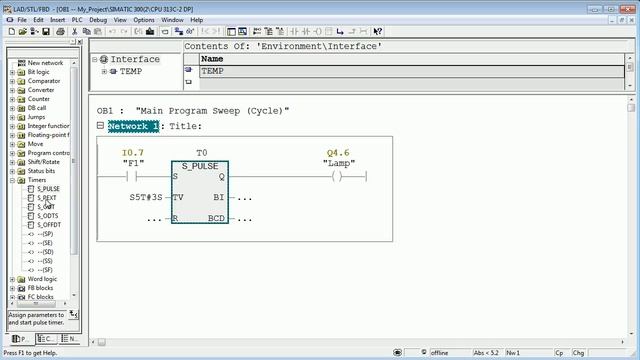The width and height of the screenshot is (640, 360).
Task: Click the Save floppy-disk icon
Action: click(46, 31)
